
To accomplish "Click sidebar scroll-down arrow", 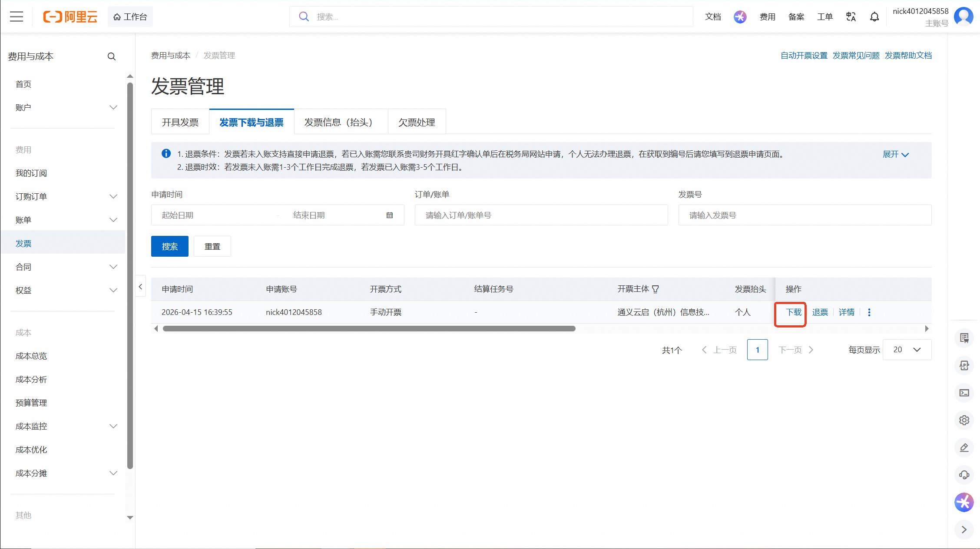I will [x=130, y=518].
